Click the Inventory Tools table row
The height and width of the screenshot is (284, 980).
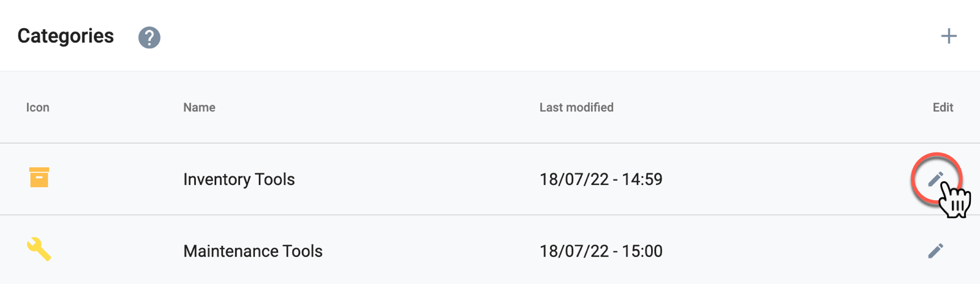(x=490, y=179)
